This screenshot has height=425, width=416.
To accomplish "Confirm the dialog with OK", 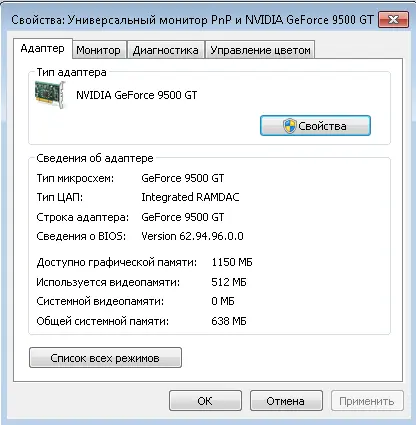I will (205, 401).
